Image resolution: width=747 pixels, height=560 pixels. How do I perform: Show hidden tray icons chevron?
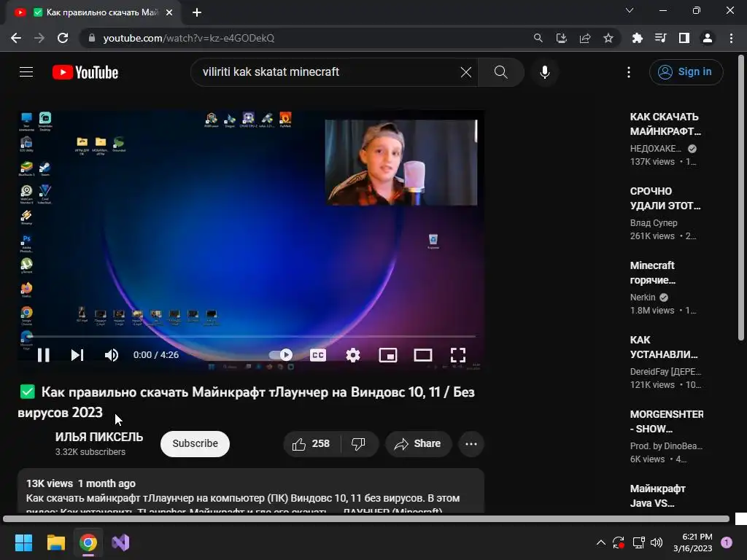(601, 542)
